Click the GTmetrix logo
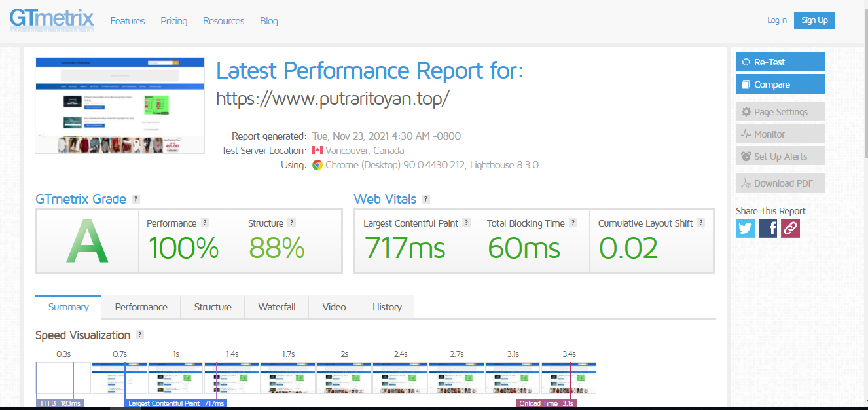Viewport: 868px width, 410px height. (x=52, y=20)
